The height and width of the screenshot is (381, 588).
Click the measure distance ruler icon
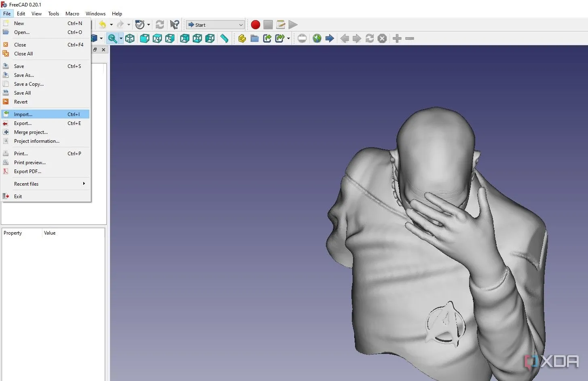[224, 38]
